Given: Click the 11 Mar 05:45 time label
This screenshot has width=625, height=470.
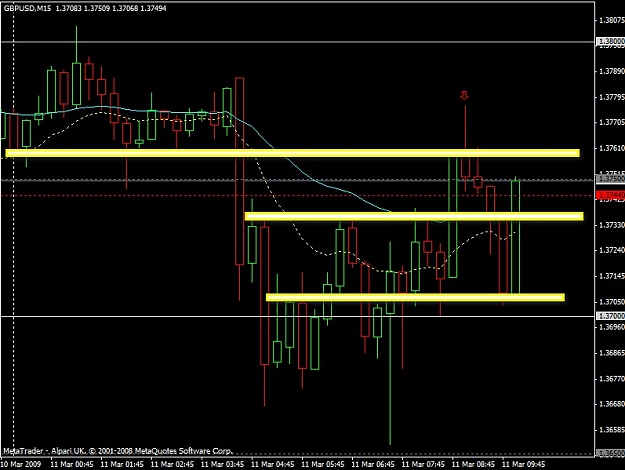Looking at the screenshot, I should coord(323,464).
